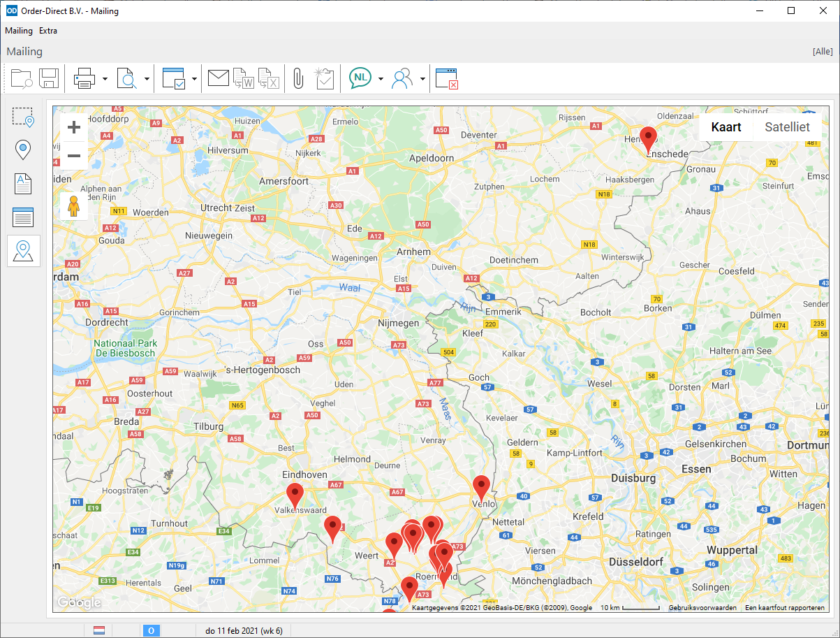Create a new task with the clipboard icon
The width and height of the screenshot is (840, 638).
(325, 78)
